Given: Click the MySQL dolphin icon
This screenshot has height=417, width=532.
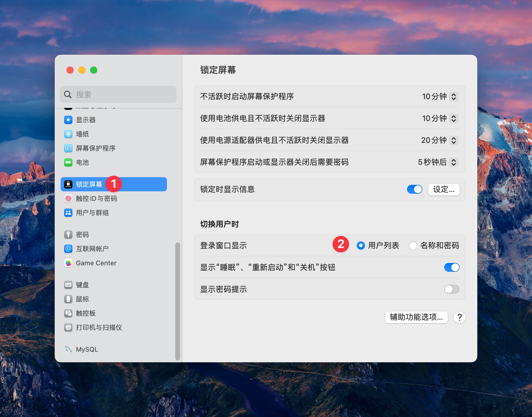Looking at the screenshot, I should click(68, 349).
